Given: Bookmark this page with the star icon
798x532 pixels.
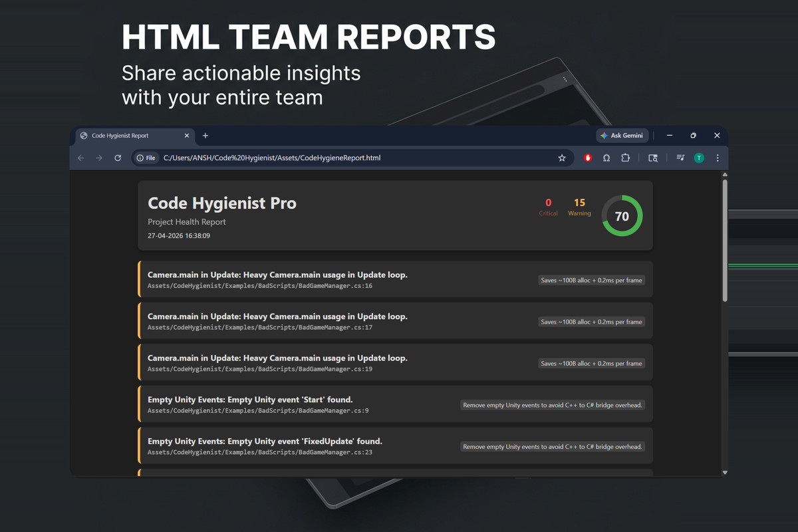Looking at the screenshot, I should click(562, 158).
